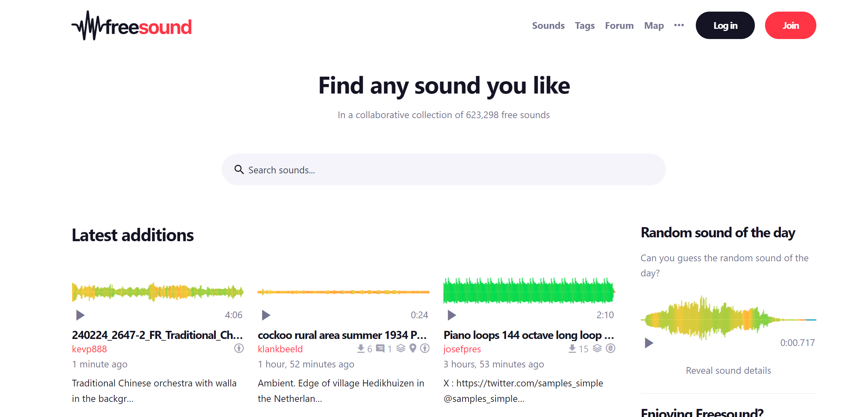Seek within the Piano loops waveform
Screen dimensions: 868x417
coord(529,291)
